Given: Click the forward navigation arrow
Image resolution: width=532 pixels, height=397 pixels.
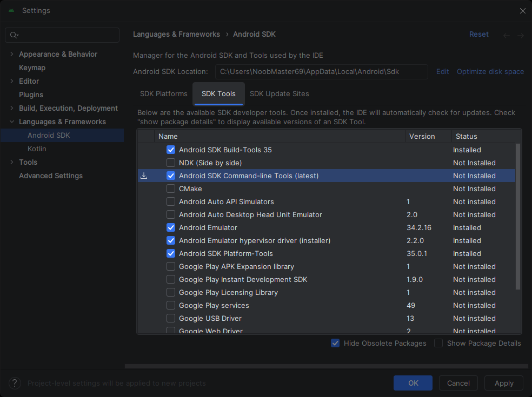Looking at the screenshot, I should [x=521, y=35].
